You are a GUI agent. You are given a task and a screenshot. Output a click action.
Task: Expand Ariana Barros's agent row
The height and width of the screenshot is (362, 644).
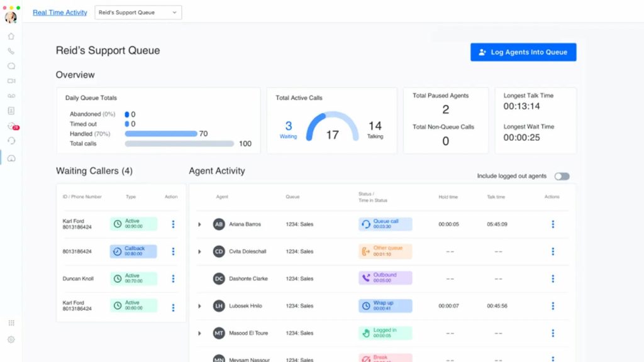(x=199, y=224)
